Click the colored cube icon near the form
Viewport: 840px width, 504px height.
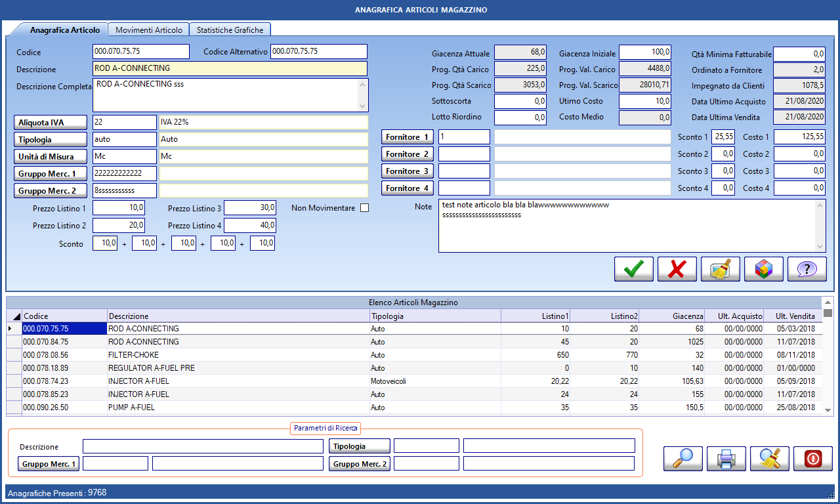pos(763,268)
